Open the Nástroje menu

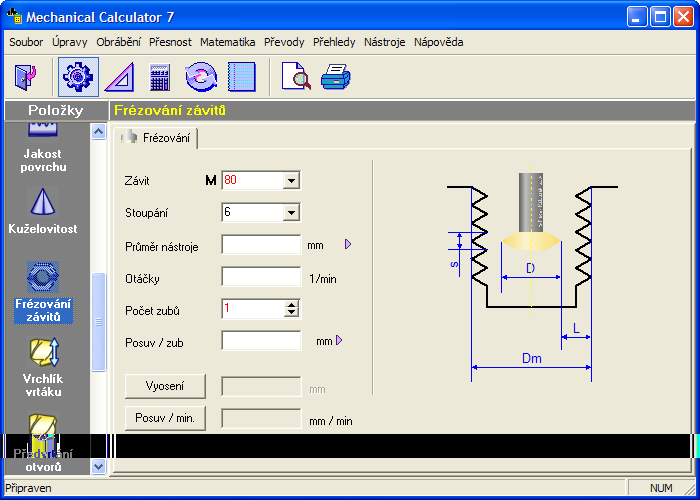coord(384,42)
